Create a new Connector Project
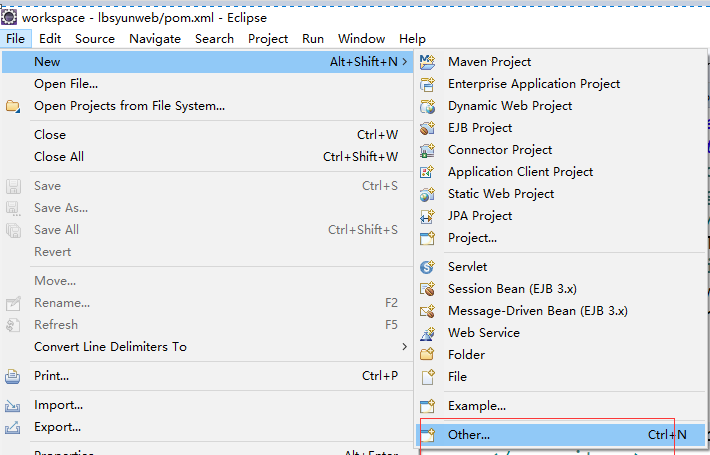 561,150
